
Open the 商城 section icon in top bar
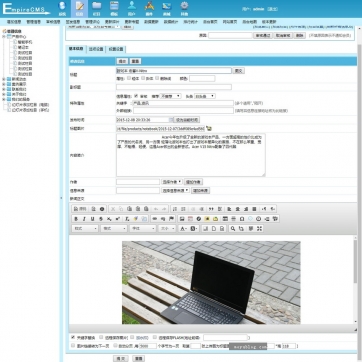[167, 8]
